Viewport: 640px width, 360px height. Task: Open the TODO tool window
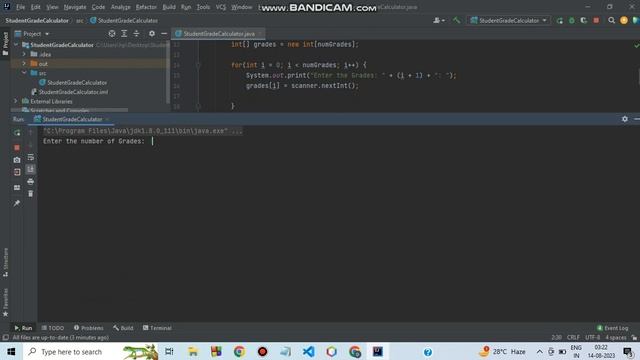point(53,328)
